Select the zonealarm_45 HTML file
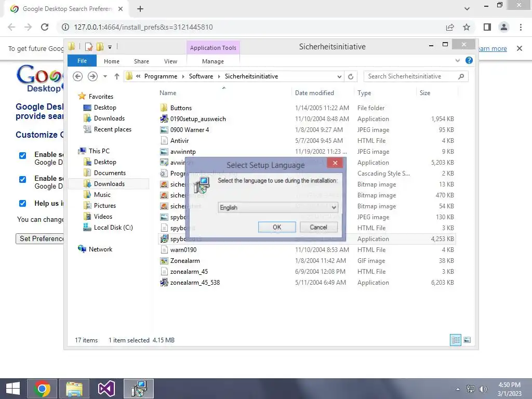The image size is (532, 399). tap(189, 271)
